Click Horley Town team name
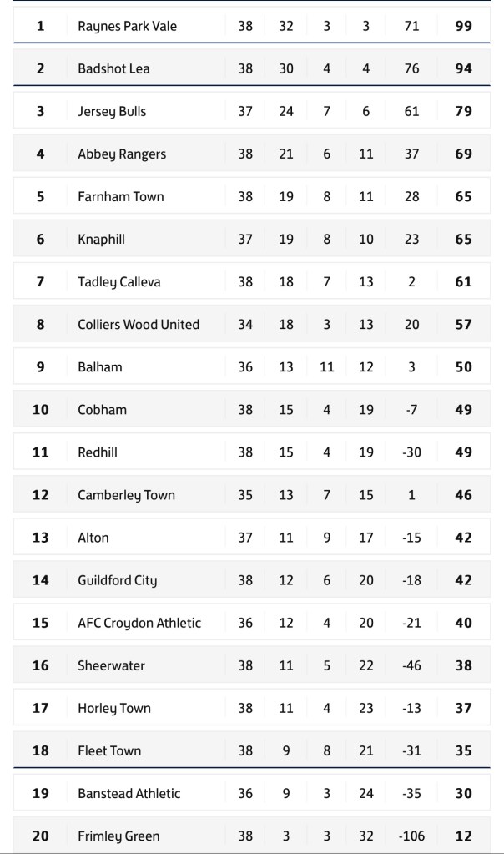 (x=114, y=707)
